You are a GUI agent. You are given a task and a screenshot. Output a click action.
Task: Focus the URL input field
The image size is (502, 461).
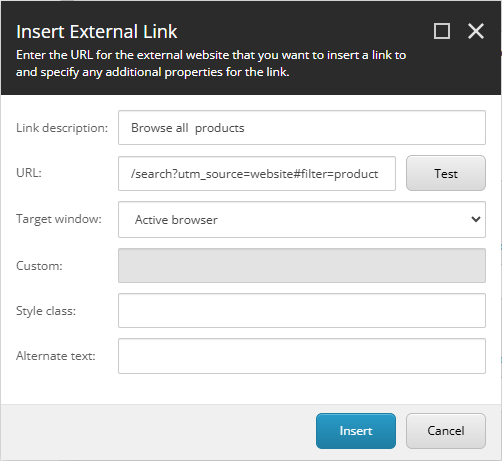coord(257,174)
